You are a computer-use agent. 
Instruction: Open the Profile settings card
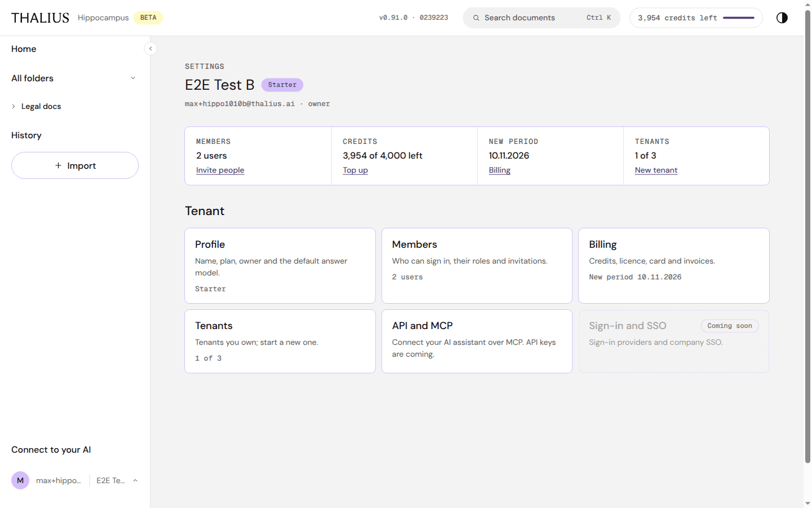tap(280, 266)
